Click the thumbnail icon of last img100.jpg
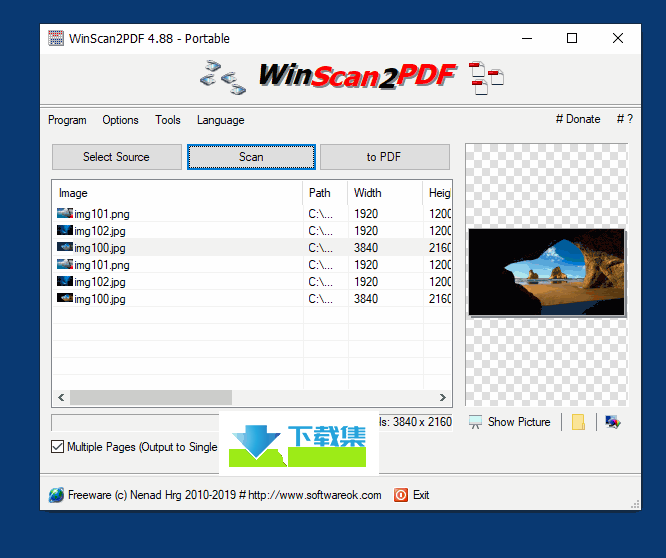 (65, 298)
